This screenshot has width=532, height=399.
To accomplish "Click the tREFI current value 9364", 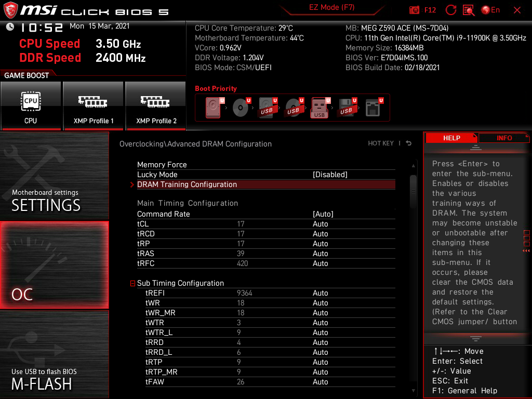I will [x=244, y=293].
